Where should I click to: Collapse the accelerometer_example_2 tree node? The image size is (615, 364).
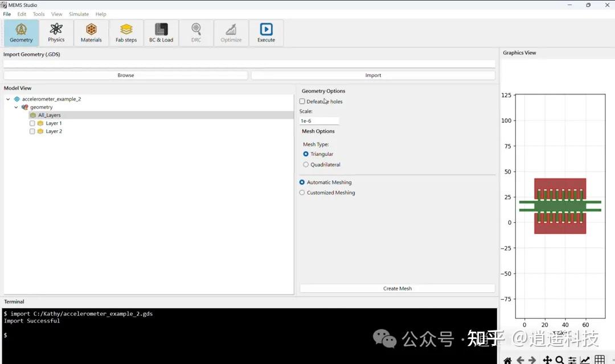coord(7,98)
